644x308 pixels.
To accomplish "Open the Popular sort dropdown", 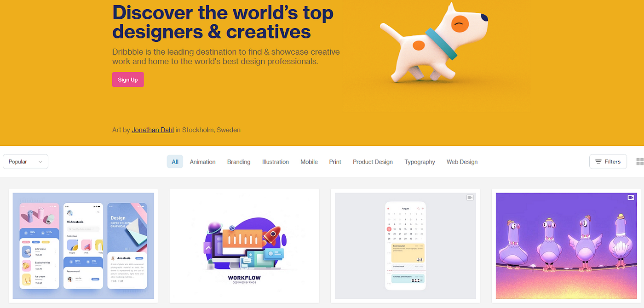I will [25, 162].
